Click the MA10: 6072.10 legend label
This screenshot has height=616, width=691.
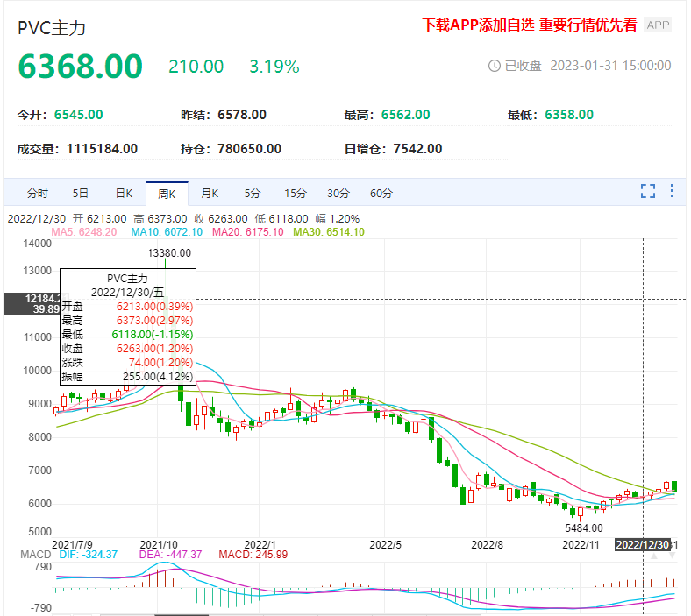click(167, 232)
